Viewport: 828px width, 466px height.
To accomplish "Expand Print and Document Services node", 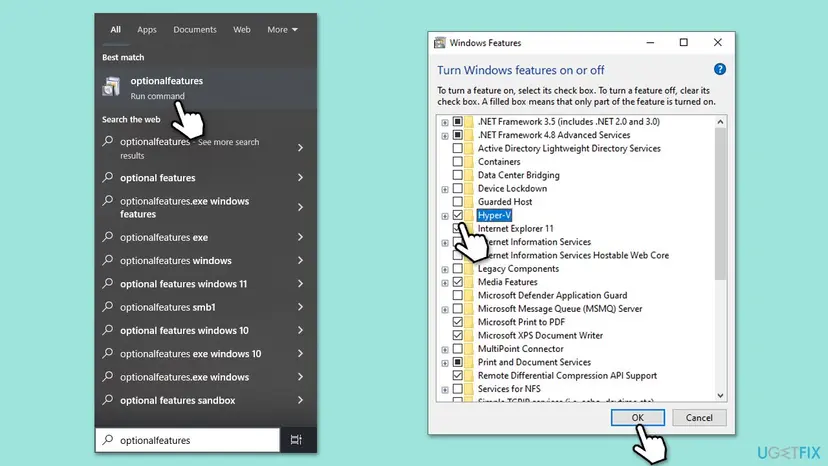I will tap(445, 363).
